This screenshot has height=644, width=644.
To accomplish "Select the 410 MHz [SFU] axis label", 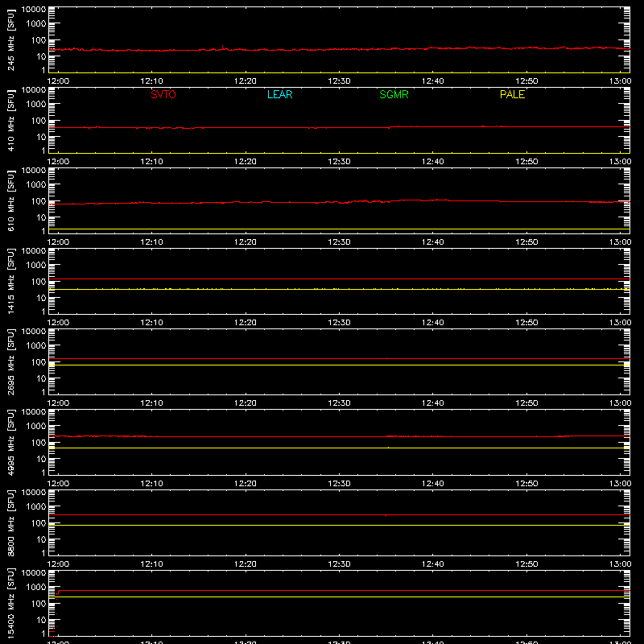I will pyautogui.click(x=10, y=120).
